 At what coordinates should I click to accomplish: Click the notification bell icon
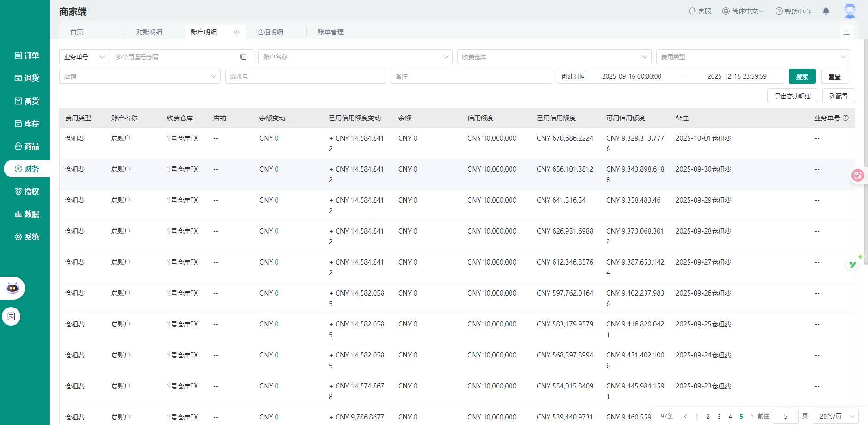[825, 11]
